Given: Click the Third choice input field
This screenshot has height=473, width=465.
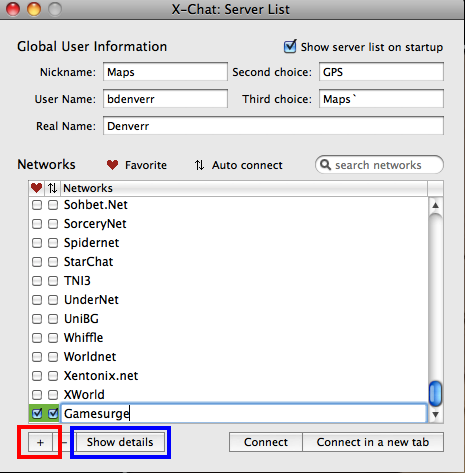Looking at the screenshot, I should 381,99.
